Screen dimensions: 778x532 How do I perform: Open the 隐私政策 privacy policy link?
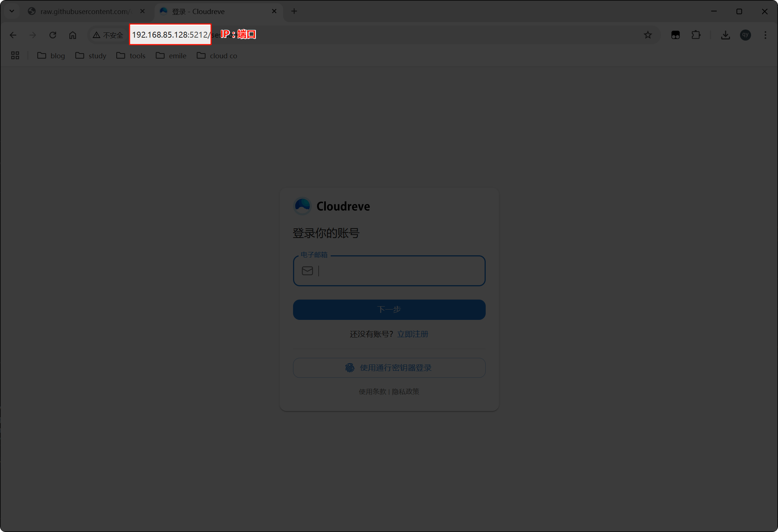point(406,391)
